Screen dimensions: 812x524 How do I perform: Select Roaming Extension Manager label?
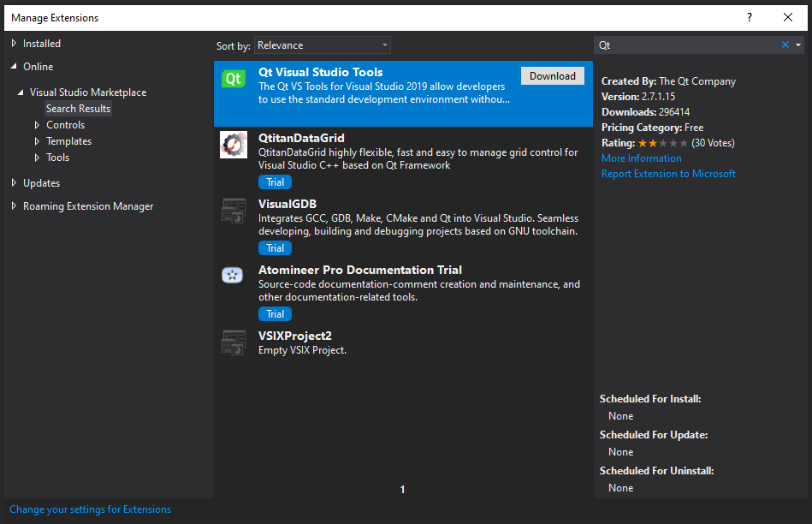[88, 205]
